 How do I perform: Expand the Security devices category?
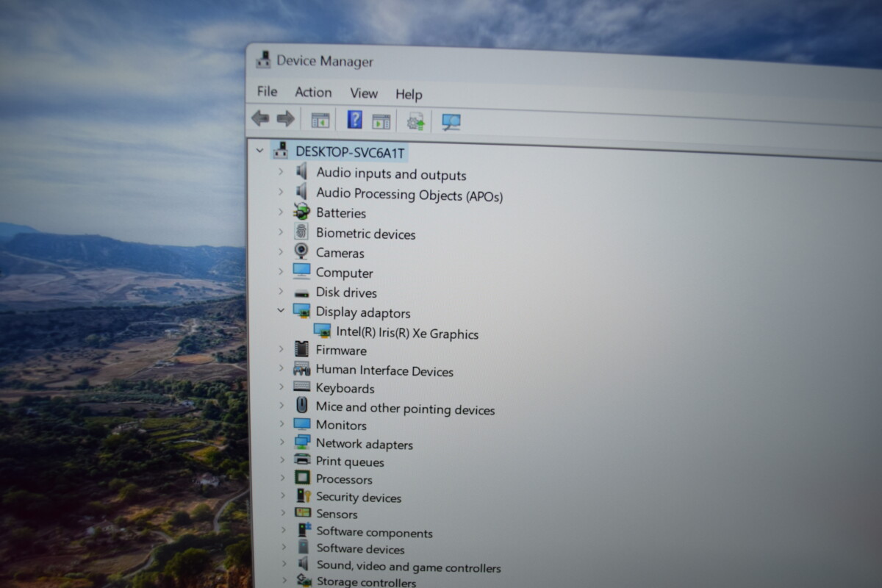pyautogui.click(x=282, y=495)
